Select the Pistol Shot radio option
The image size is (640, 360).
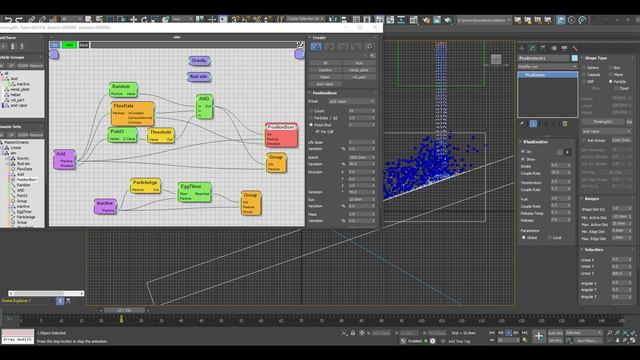(x=311, y=125)
